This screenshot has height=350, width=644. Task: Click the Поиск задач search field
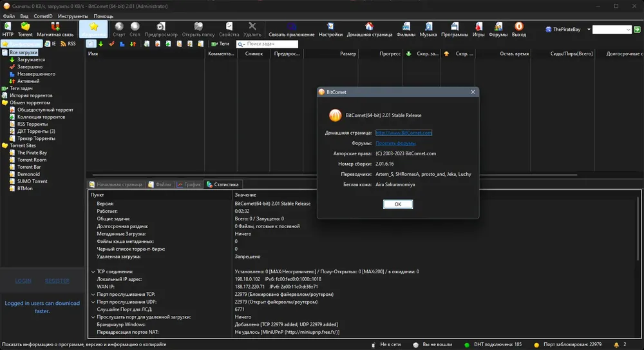[x=270, y=44]
